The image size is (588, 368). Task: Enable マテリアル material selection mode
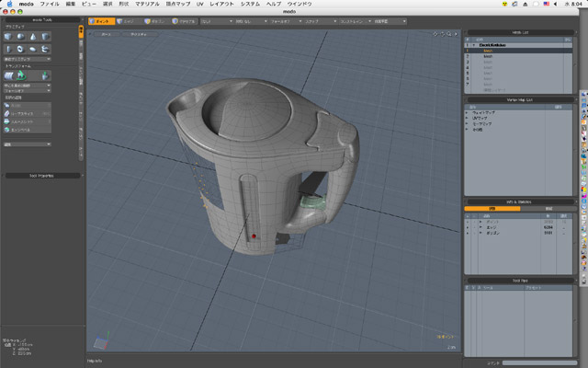coord(185,21)
